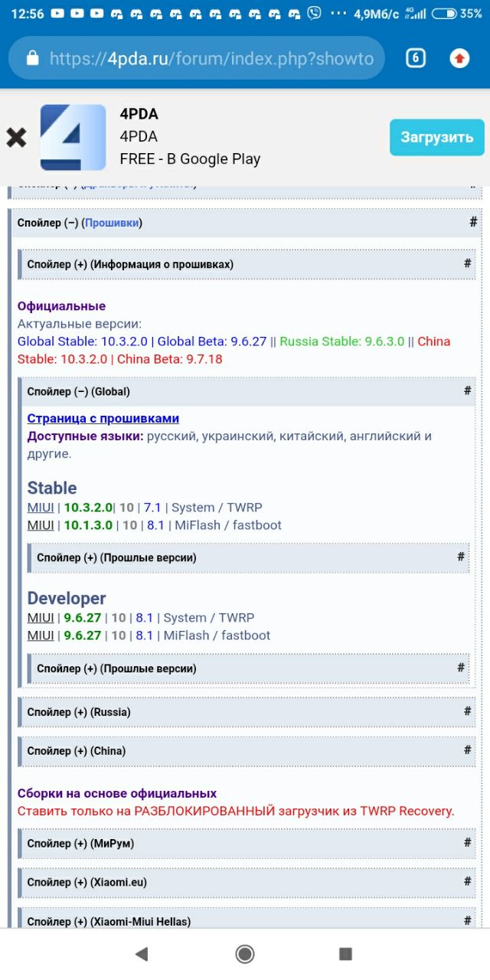Tap the # anchor on МиРум spoiler
Image resolution: width=490 pixels, height=980 pixels.
coord(467,842)
